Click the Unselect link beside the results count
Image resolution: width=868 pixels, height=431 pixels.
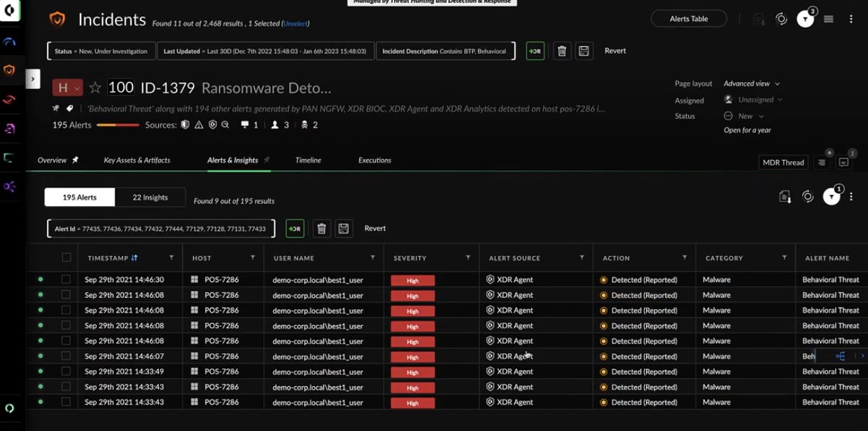click(x=295, y=24)
